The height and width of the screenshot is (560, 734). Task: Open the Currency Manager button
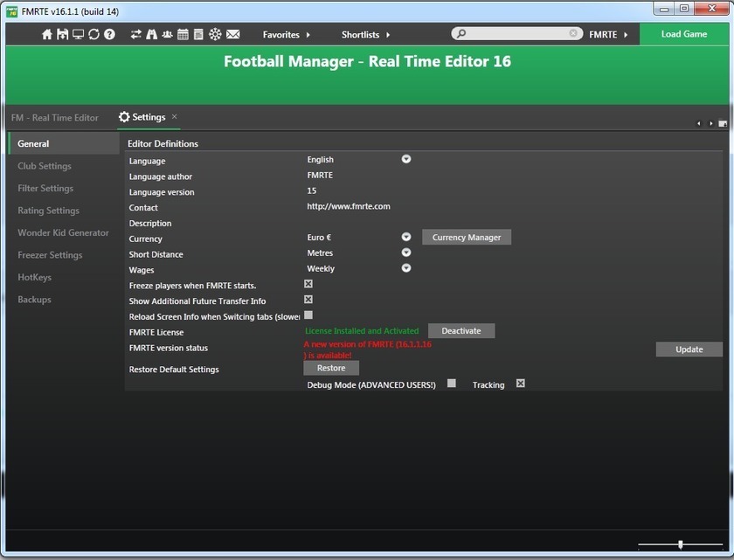click(467, 238)
